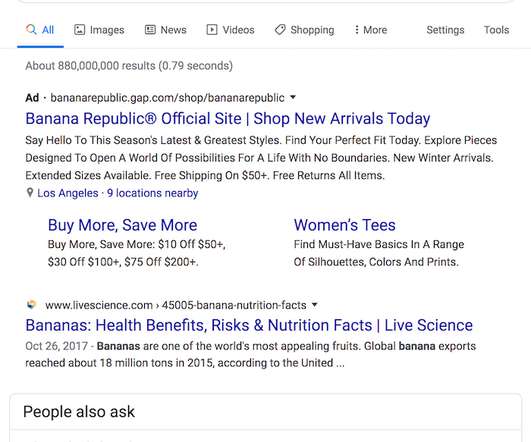
Task: Click the three-dot More icon
Action: (357, 30)
